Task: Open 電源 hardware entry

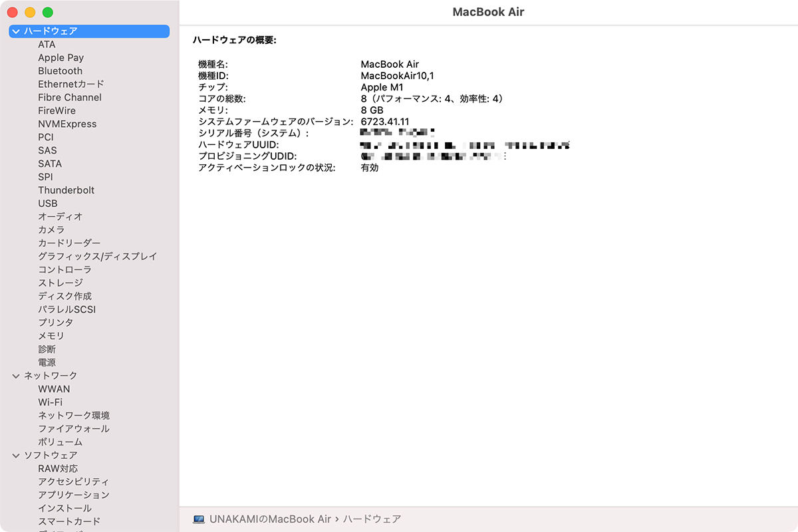Action: point(47,362)
